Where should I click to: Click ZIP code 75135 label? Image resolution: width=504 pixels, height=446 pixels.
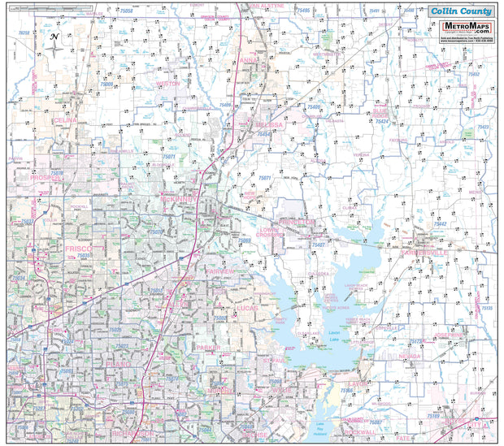click(x=487, y=308)
